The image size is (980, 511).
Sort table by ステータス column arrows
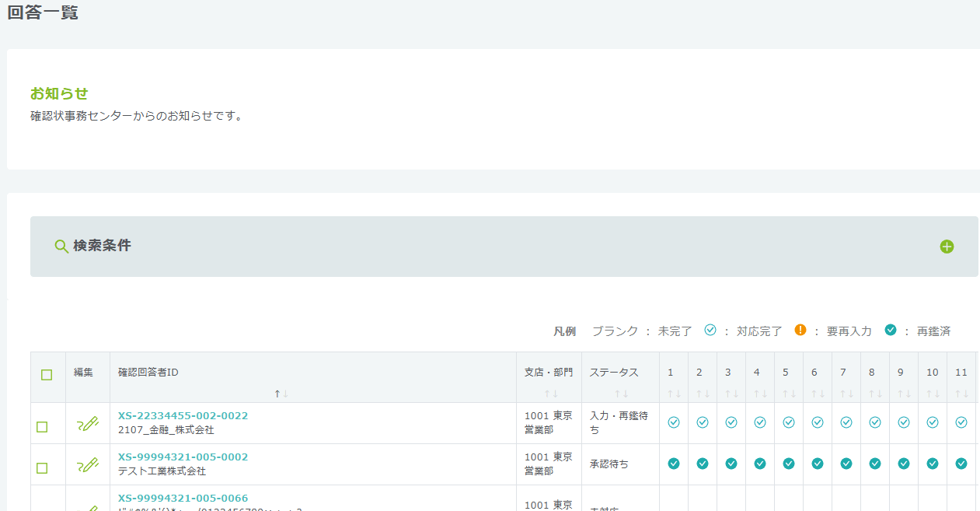[x=620, y=394]
